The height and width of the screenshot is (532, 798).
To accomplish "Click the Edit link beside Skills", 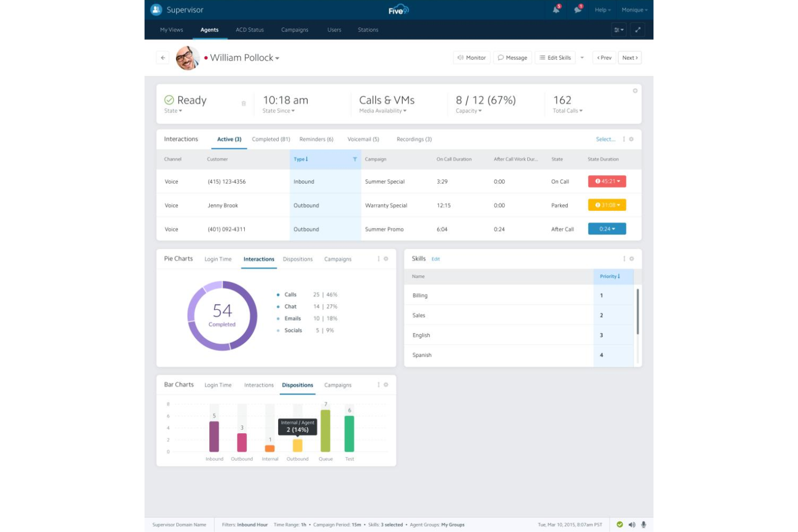I will (x=436, y=259).
